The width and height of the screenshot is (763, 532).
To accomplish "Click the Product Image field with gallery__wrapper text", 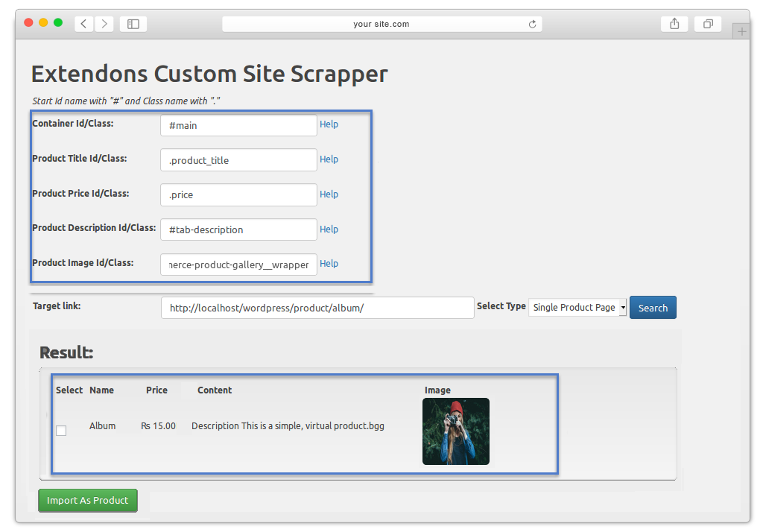I will [x=238, y=265].
